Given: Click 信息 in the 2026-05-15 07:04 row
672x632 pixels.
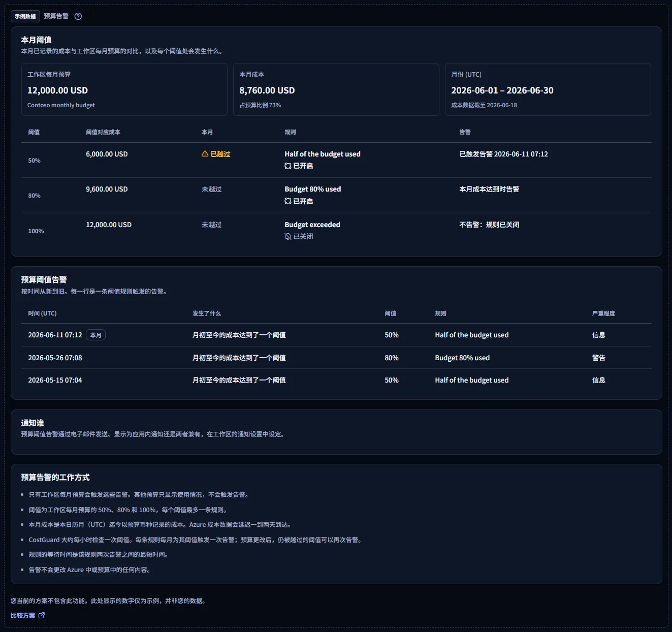Looking at the screenshot, I should 599,380.
